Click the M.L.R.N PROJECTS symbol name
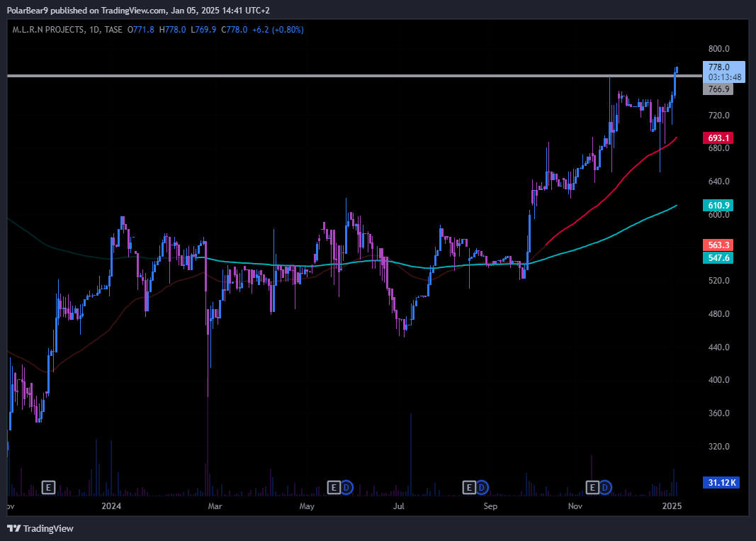Viewport: 756px width, 541px height. click(48, 30)
